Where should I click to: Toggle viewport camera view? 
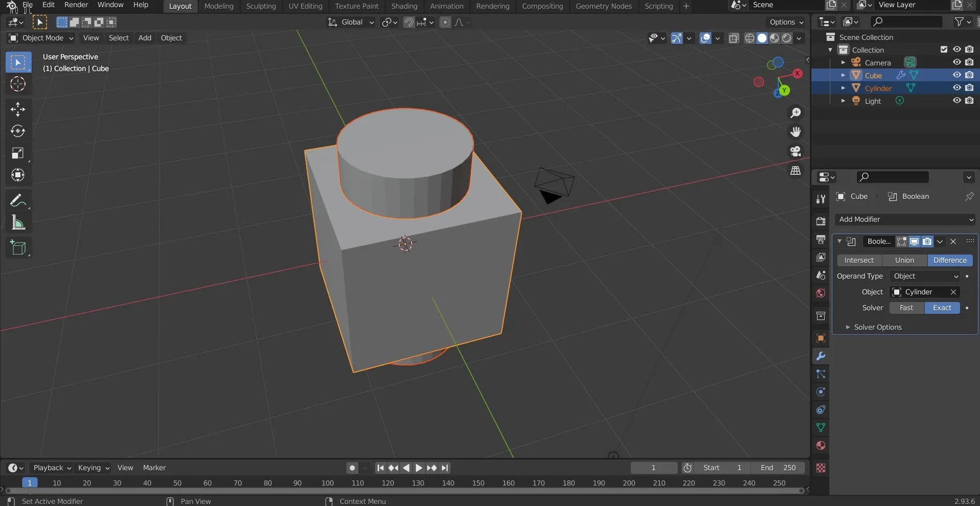[796, 151]
